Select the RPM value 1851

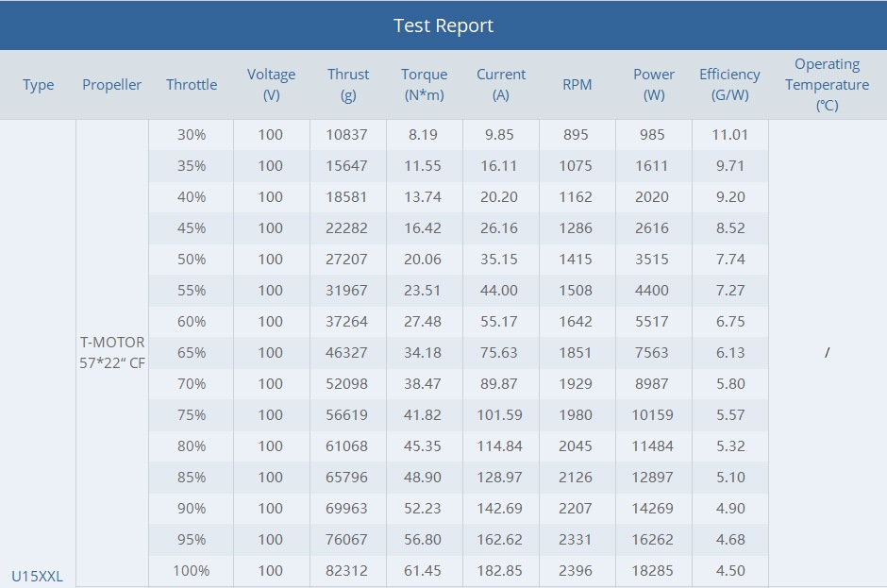click(576, 353)
